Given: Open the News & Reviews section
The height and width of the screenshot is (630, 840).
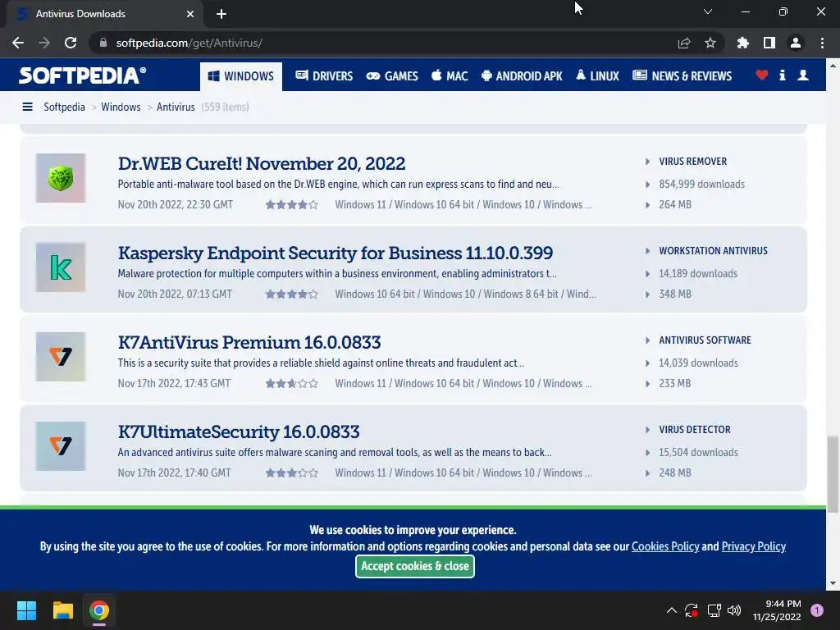Looking at the screenshot, I should click(682, 76).
